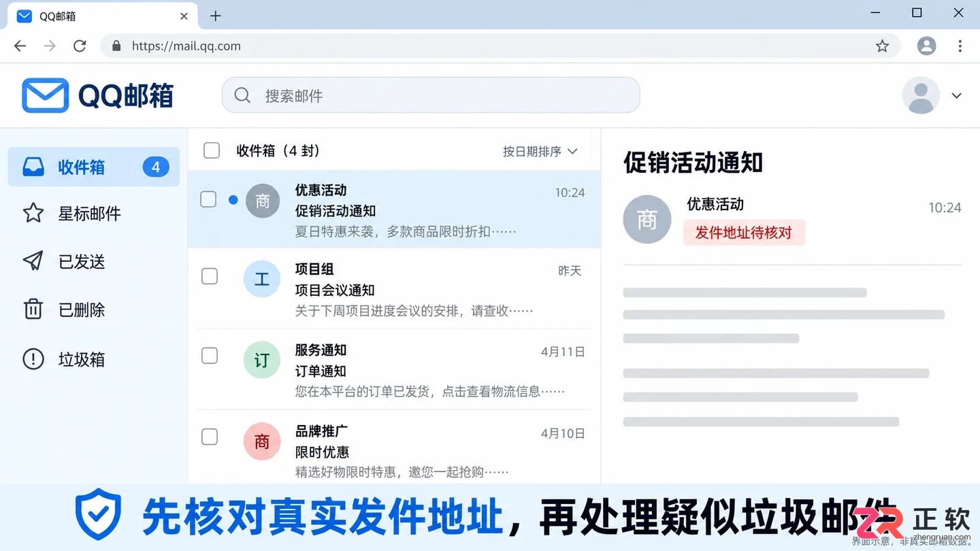
Task: Open the 星标邮件 starred folder
Action: coord(94,214)
